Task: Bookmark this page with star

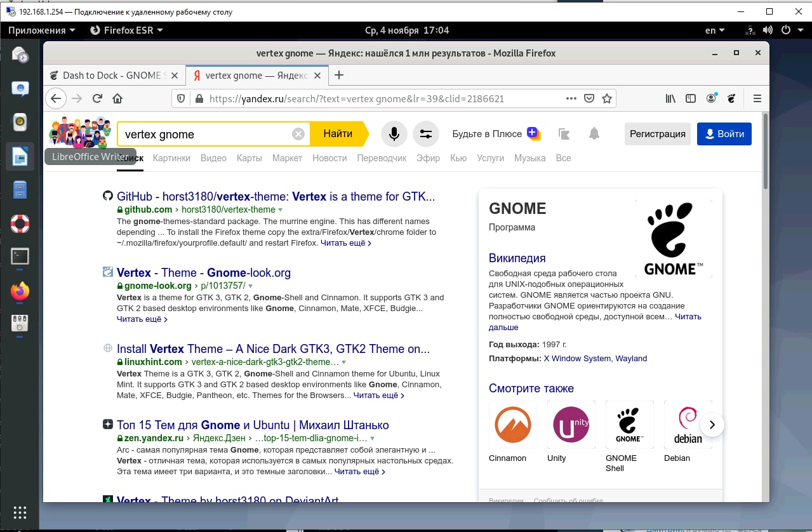Action: [x=607, y=98]
